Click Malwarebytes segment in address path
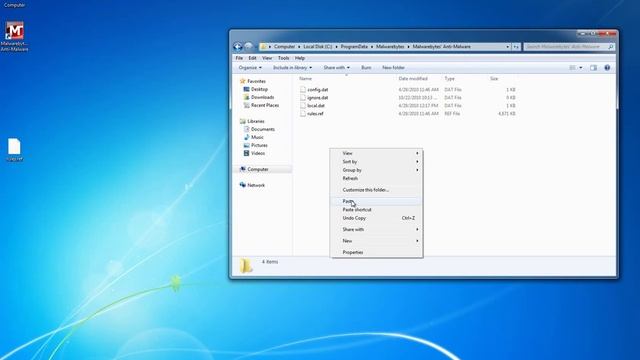The image size is (640, 360). pyautogui.click(x=390, y=47)
